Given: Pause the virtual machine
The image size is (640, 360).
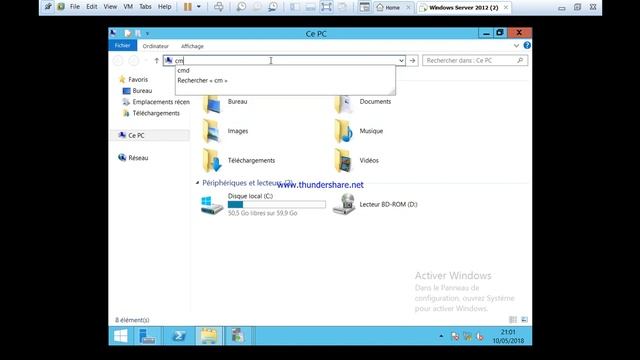Looking at the screenshot, I should pyautogui.click(x=188, y=7).
